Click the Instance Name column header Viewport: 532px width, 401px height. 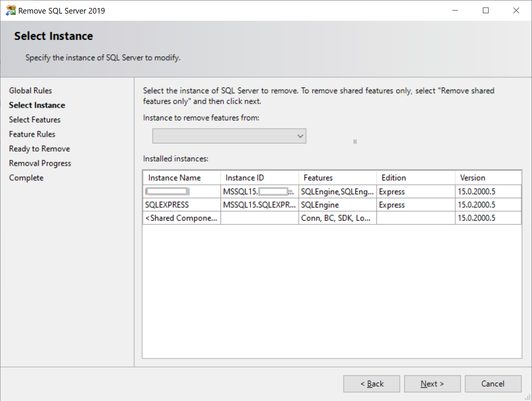174,178
